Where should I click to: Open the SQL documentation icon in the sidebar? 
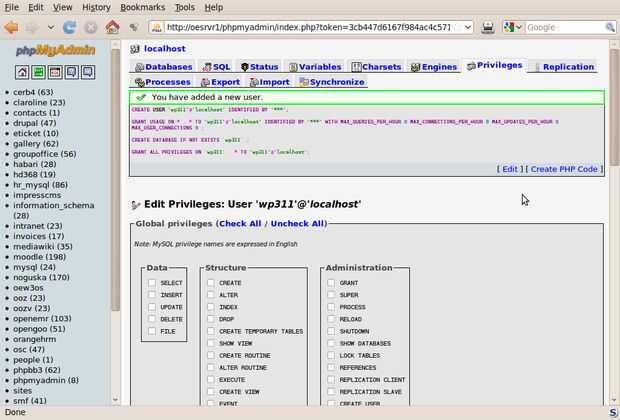88,72
